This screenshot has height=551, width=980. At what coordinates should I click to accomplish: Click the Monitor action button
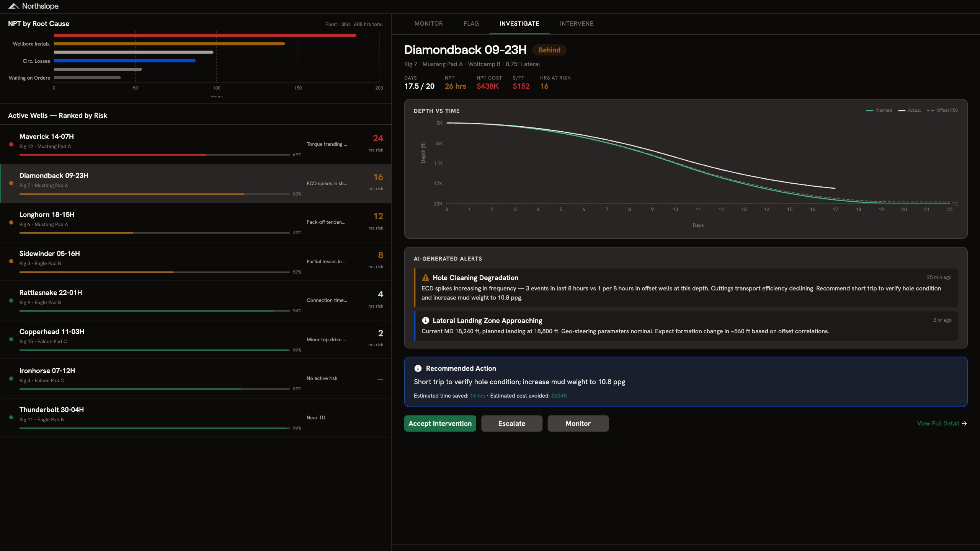click(x=578, y=424)
